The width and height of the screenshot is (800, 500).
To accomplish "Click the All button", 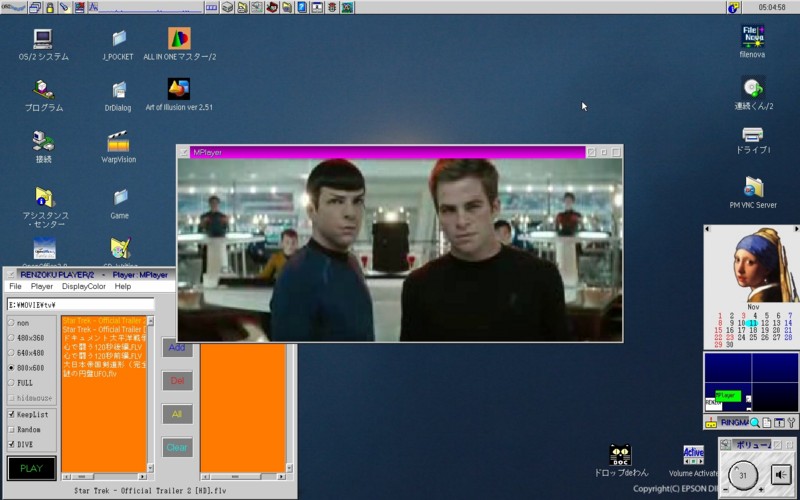I will coord(177,414).
